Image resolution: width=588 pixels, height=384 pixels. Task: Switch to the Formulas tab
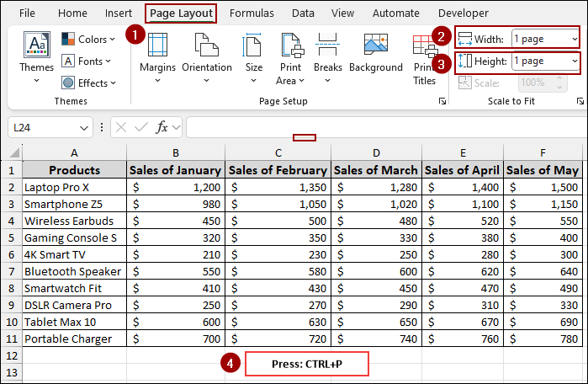pos(252,13)
